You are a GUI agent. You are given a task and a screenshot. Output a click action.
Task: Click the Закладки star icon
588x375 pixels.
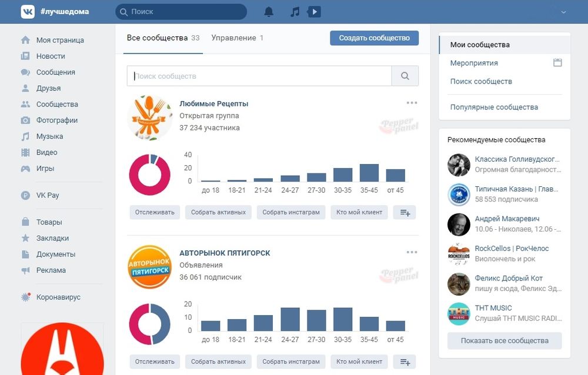click(x=25, y=237)
